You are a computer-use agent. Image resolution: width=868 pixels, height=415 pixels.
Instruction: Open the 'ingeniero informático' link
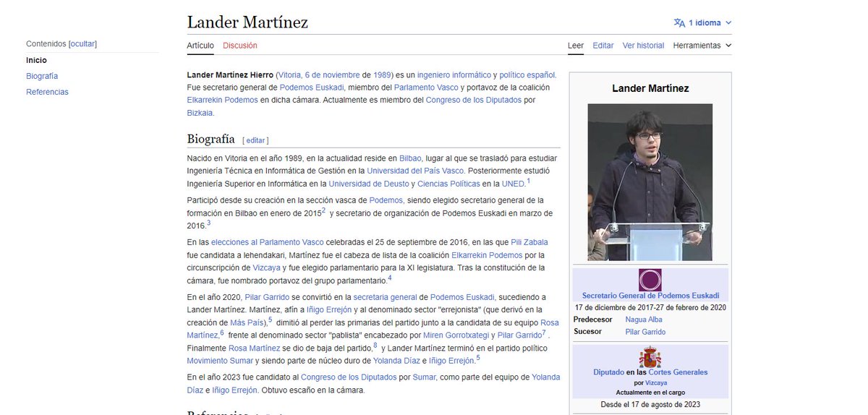(x=454, y=74)
